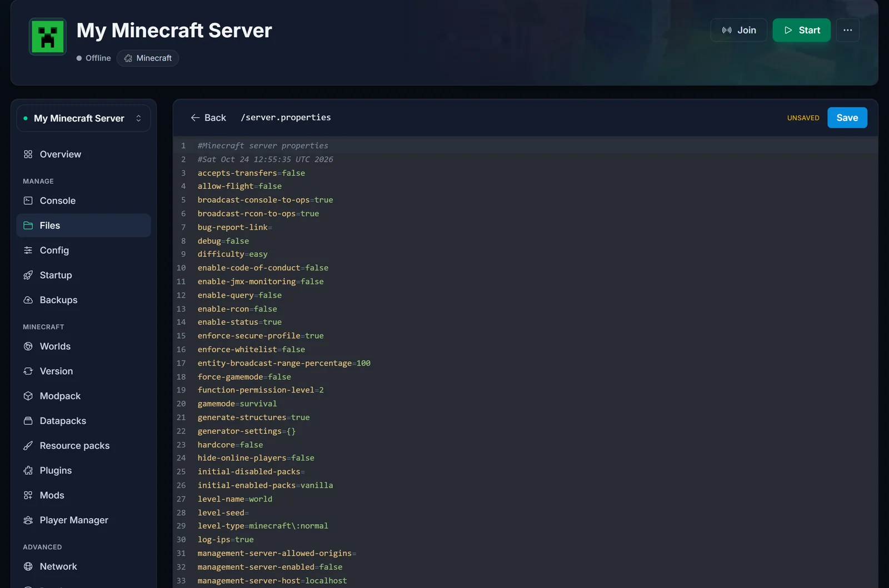Click the Modpack box icon
Viewport: 889px width, 588px height.
click(28, 396)
